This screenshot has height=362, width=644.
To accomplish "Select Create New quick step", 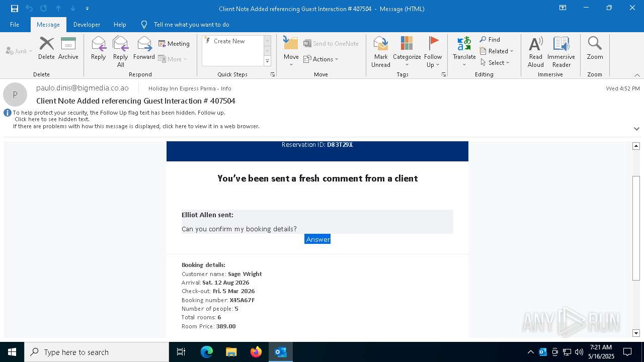I will (x=229, y=41).
